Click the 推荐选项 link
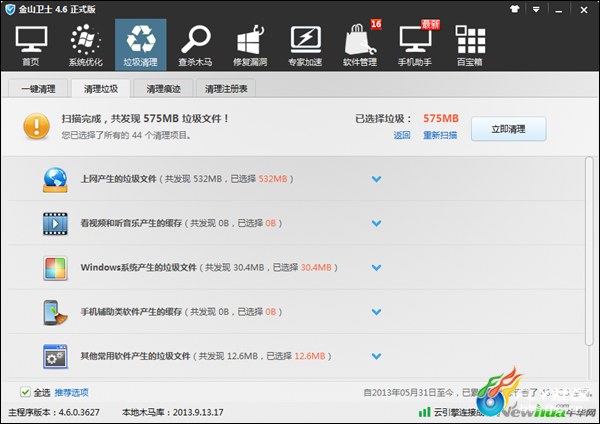Screen dimensions: 600x424 [72, 392]
